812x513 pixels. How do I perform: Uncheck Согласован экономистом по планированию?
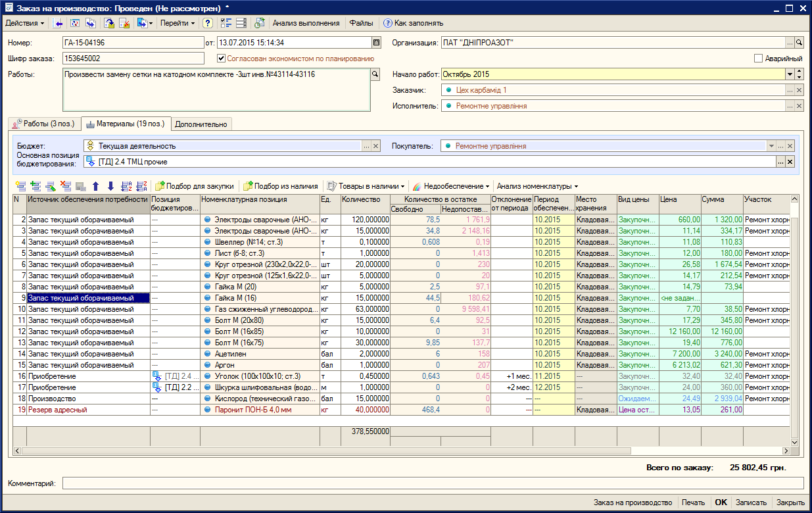pos(222,59)
